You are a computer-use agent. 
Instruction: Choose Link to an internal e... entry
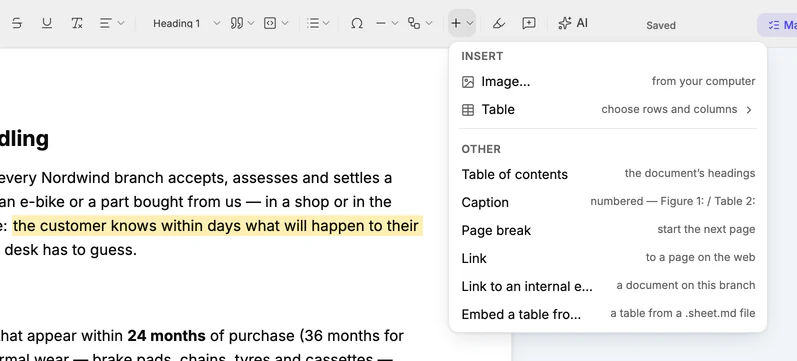coord(608,286)
